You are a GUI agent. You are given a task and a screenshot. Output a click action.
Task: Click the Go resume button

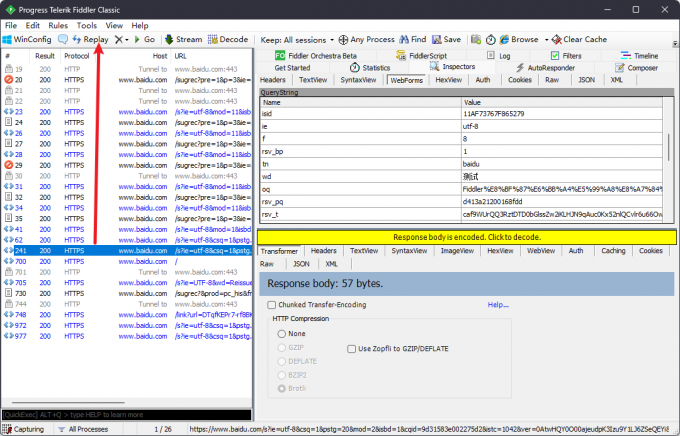pyautogui.click(x=145, y=39)
